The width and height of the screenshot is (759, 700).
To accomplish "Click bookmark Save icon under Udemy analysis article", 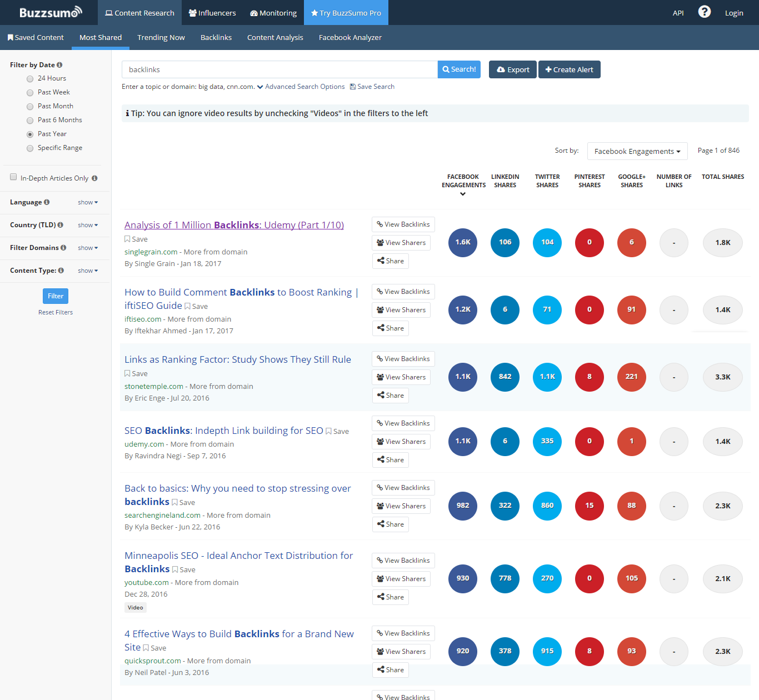I will (x=127, y=239).
